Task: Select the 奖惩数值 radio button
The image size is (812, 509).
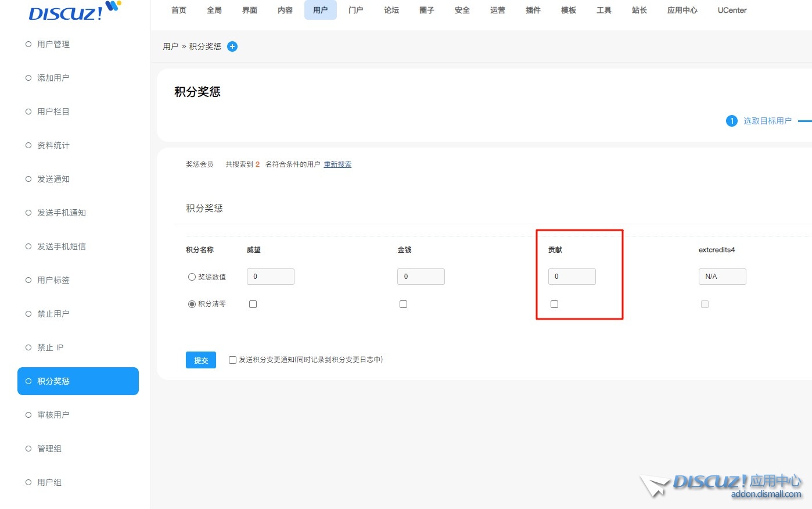Action: click(192, 277)
